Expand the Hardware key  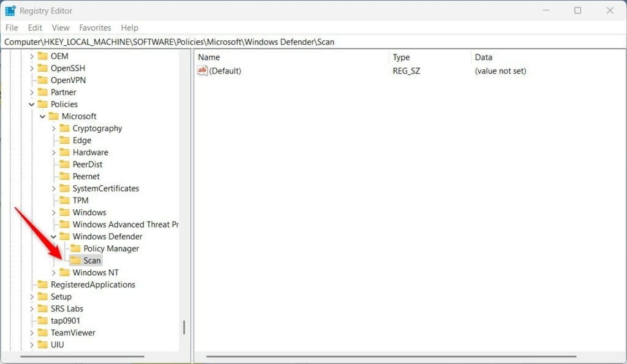(54, 152)
